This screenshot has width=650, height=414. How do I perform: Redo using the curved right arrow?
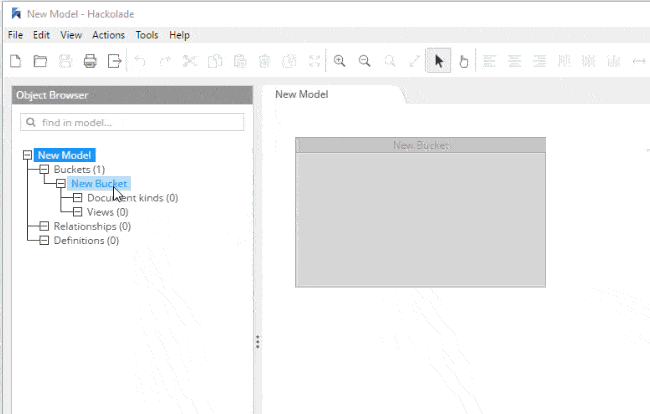pyautogui.click(x=165, y=61)
